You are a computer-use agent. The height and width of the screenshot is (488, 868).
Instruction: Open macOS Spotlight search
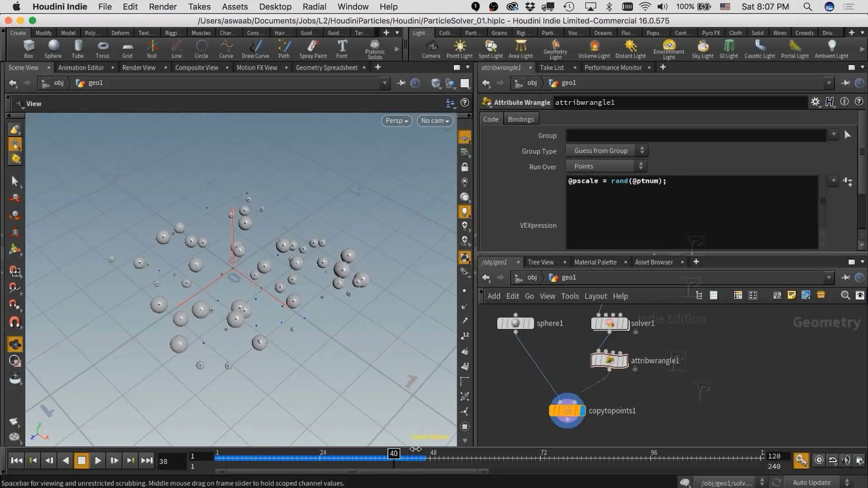[807, 7]
